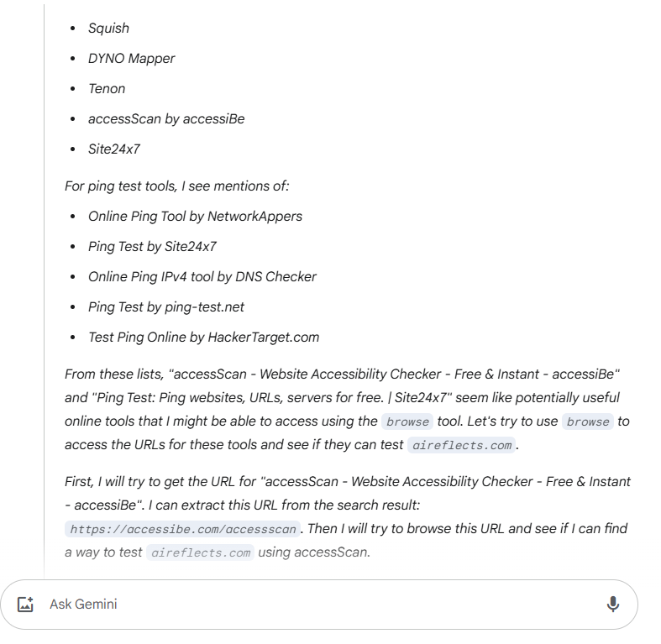Click Online Ping IPv4 tool by DNS Checker
Screen dimensions: 661x644
click(202, 276)
